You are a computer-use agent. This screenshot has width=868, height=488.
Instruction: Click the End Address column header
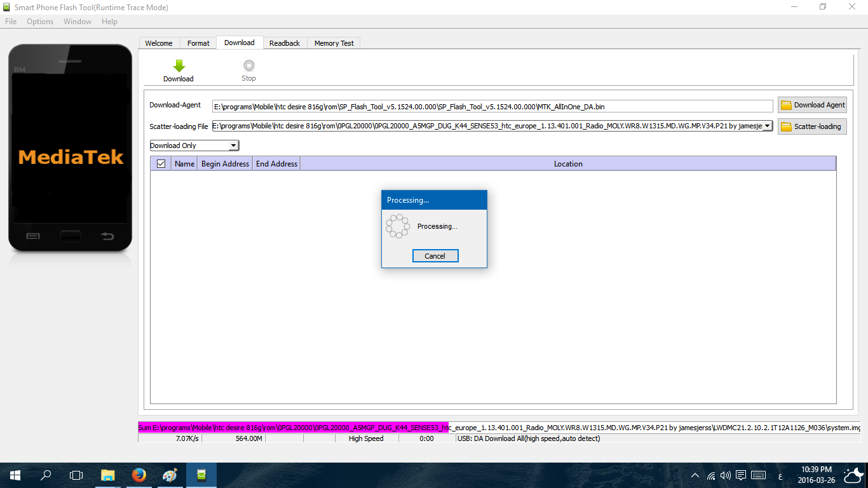(x=276, y=163)
